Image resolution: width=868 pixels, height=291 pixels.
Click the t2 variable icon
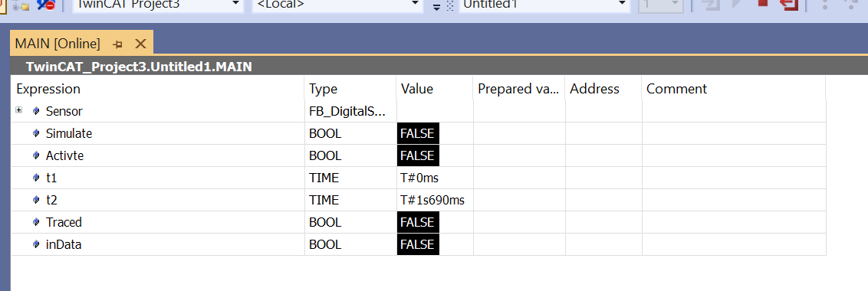pos(37,200)
